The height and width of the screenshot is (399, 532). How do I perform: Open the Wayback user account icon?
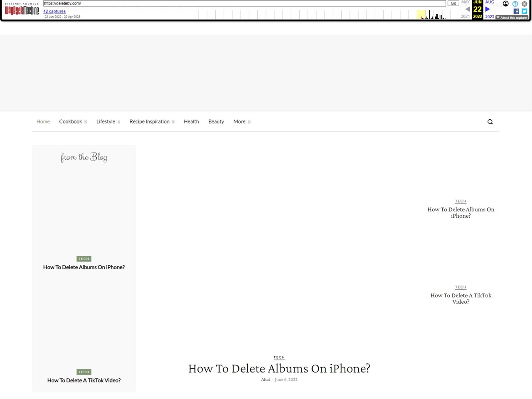tap(505, 4)
